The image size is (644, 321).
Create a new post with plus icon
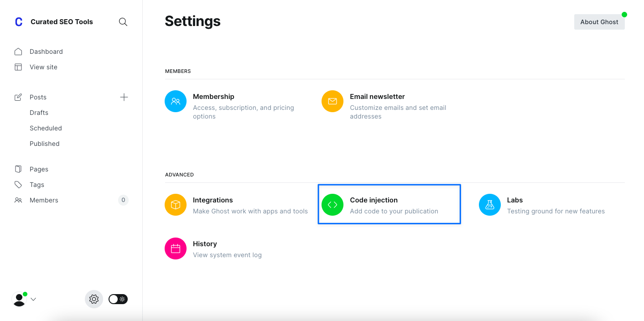pyautogui.click(x=124, y=97)
